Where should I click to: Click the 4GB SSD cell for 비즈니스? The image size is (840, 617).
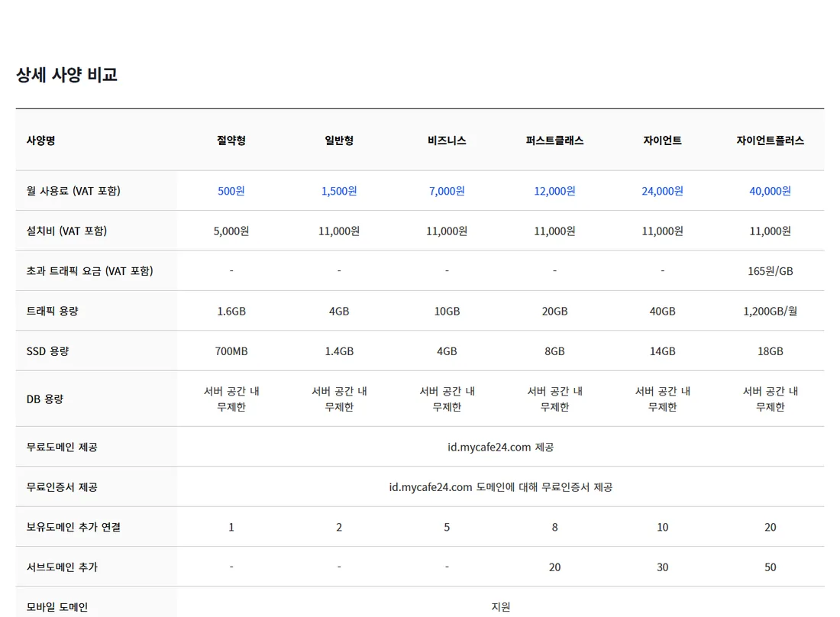coord(447,351)
